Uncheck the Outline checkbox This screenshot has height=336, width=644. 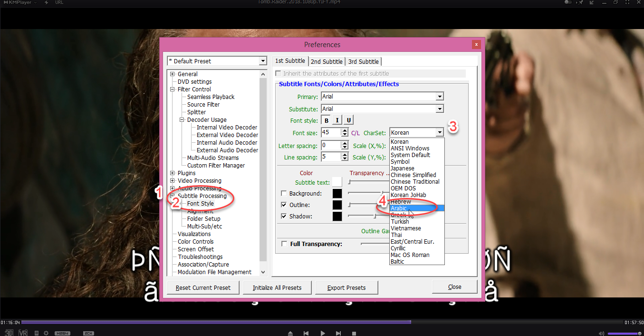[284, 205]
